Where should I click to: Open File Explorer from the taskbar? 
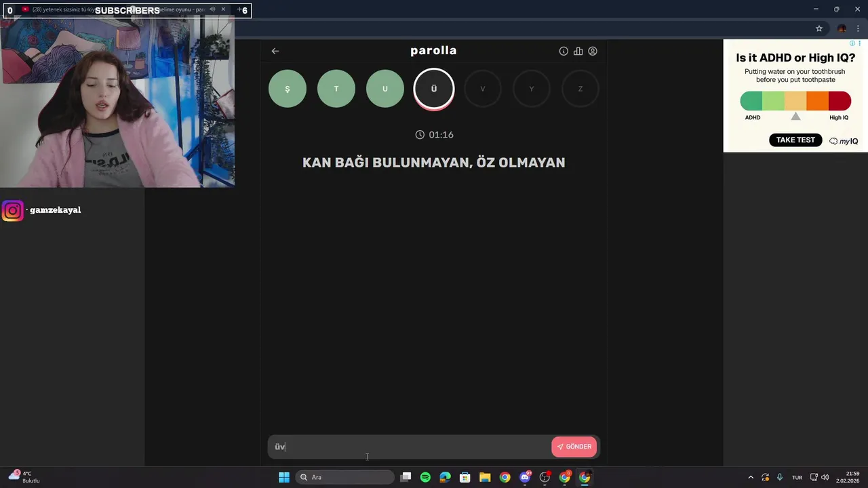pos(485,477)
